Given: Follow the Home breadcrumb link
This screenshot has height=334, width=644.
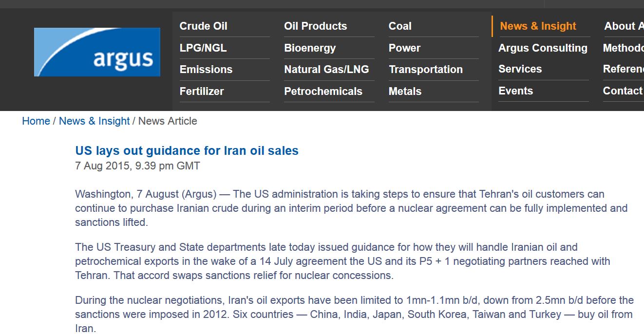Looking at the screenshot, I should (x=36, y=121).
